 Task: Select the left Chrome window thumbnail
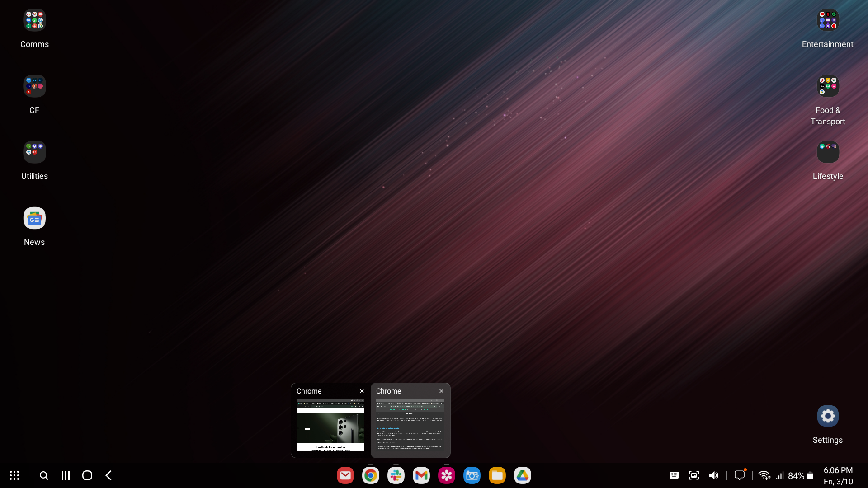330,425
